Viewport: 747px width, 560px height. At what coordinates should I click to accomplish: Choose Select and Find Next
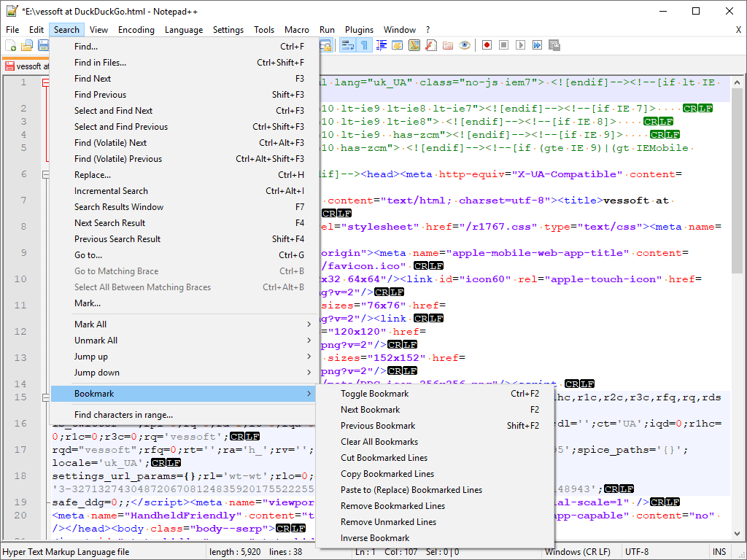[x=182, y=111]
